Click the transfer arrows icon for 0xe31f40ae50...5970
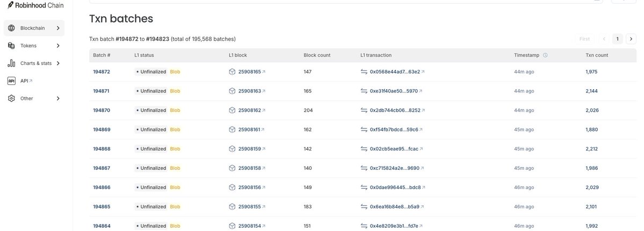Image resolution: width=644 pixels, height=231 pixels. pyautogui.click(x=364, y=91)
